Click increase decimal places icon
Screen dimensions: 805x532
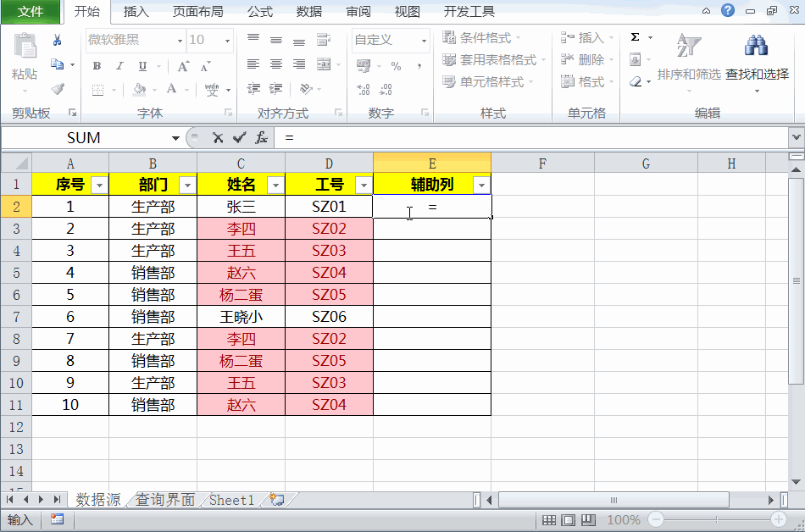click(x=364, y=89)
